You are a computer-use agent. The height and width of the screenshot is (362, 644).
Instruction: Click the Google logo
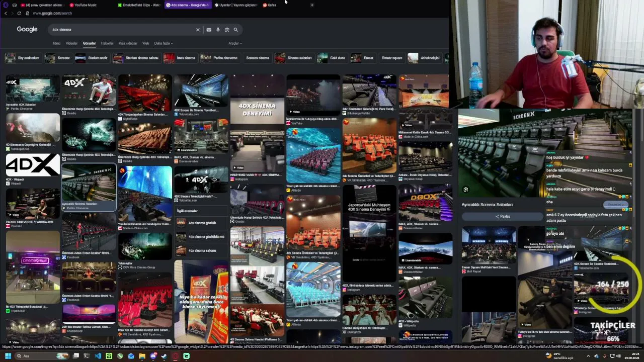[27, 29]
